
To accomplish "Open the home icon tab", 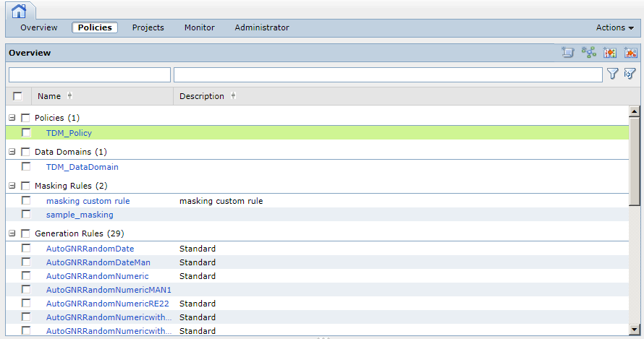I will [19, 11].
